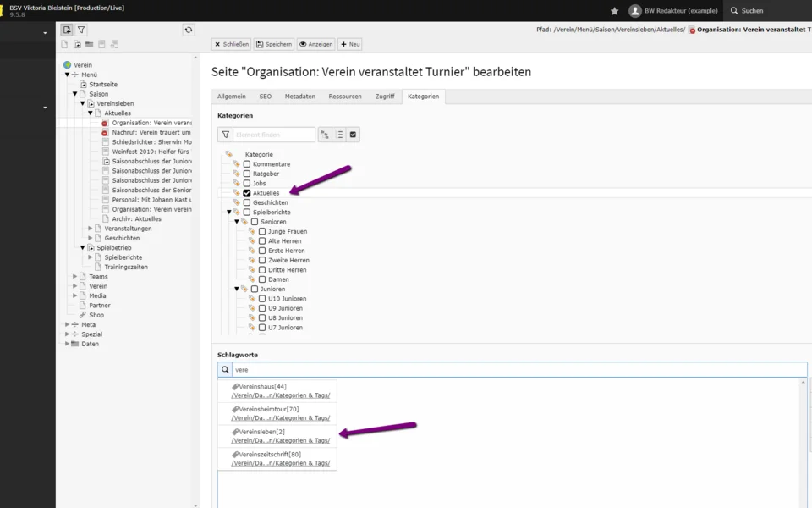Collapse the Menü node in page tree
This screenshot has height=508, width=812.
pos(68,75)
